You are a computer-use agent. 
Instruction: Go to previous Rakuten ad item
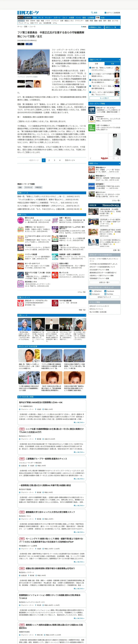(91, 158)
